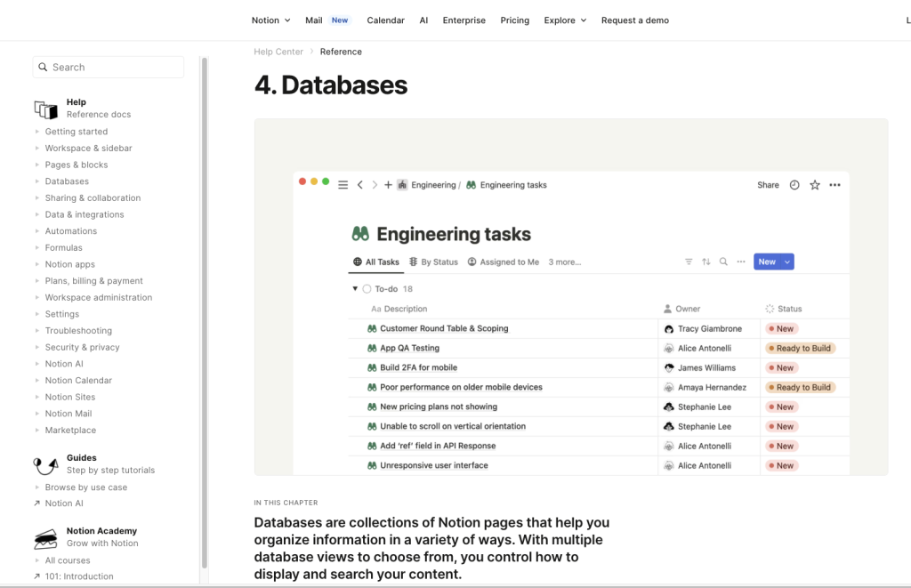Open the three-dot menu beside the star
Viewport: 911px width, 588px height.
[834, 185]
